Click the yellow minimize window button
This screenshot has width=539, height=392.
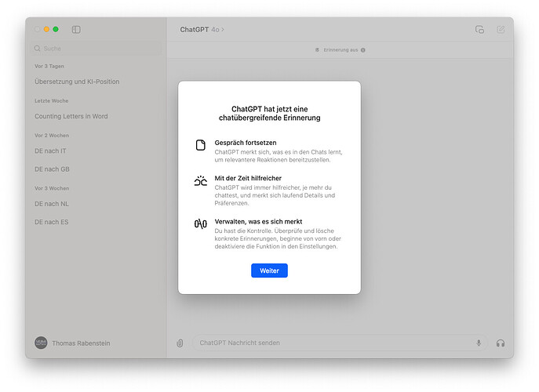click(x=46, y=30)
